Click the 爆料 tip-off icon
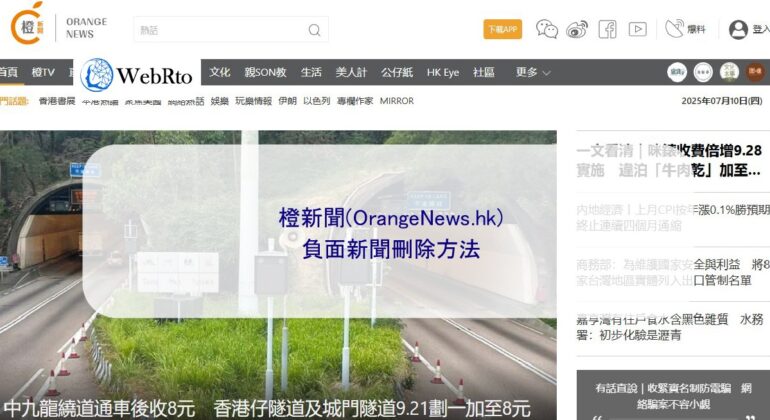This screenshot has width=770, height=420. pos(675,28)
